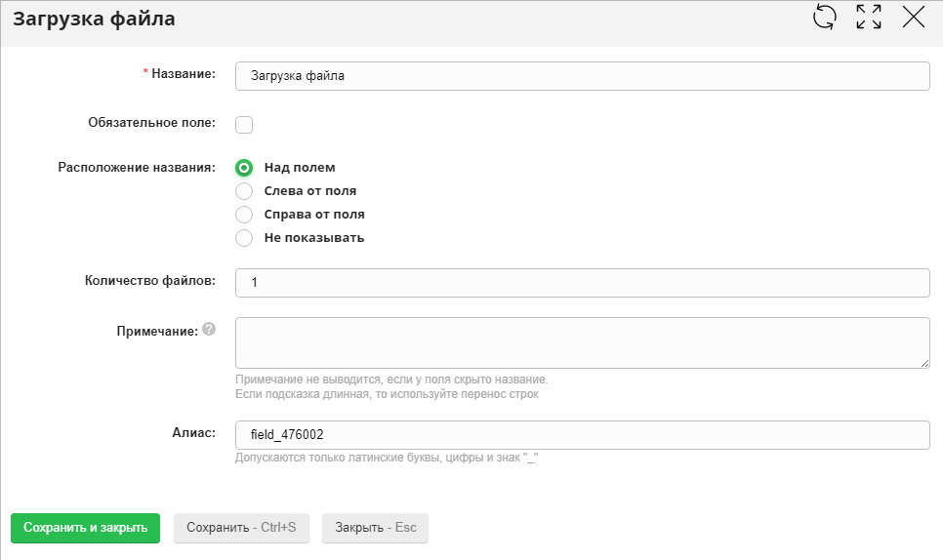Click into the Количество файлов field
Viewport: 943px width, 560px height.
tap(582, 283)
